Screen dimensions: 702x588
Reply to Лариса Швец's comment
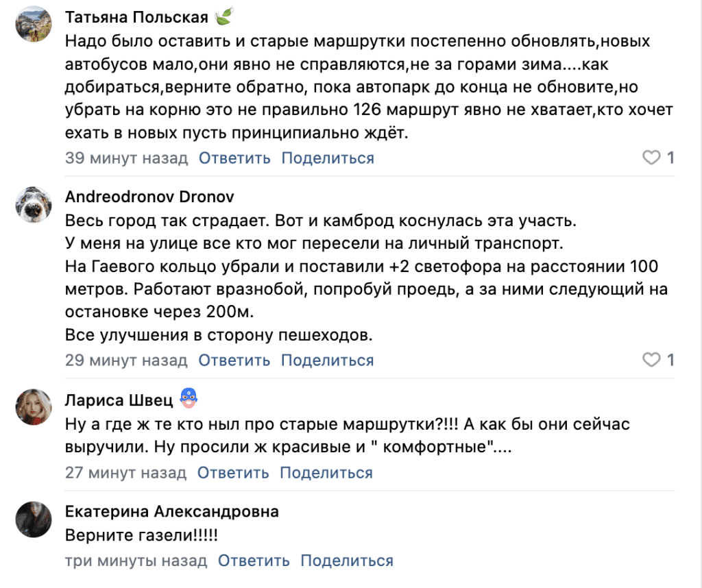pos(233,472)
